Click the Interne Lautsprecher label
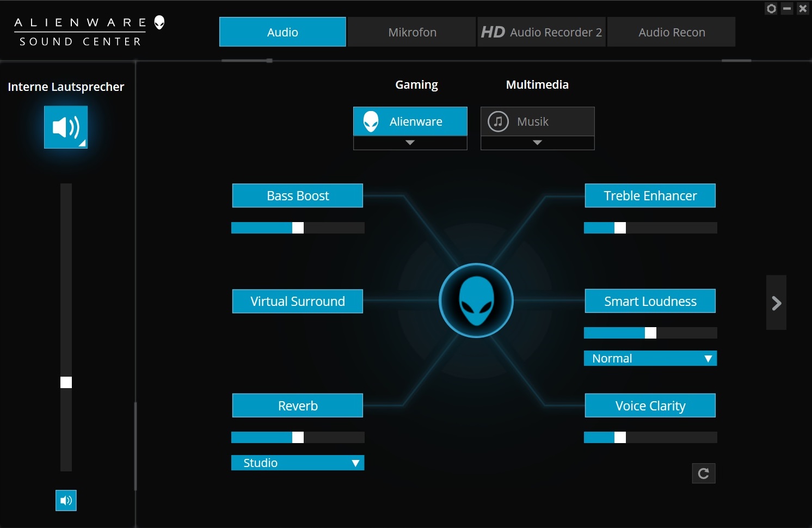 coord(66,87)
